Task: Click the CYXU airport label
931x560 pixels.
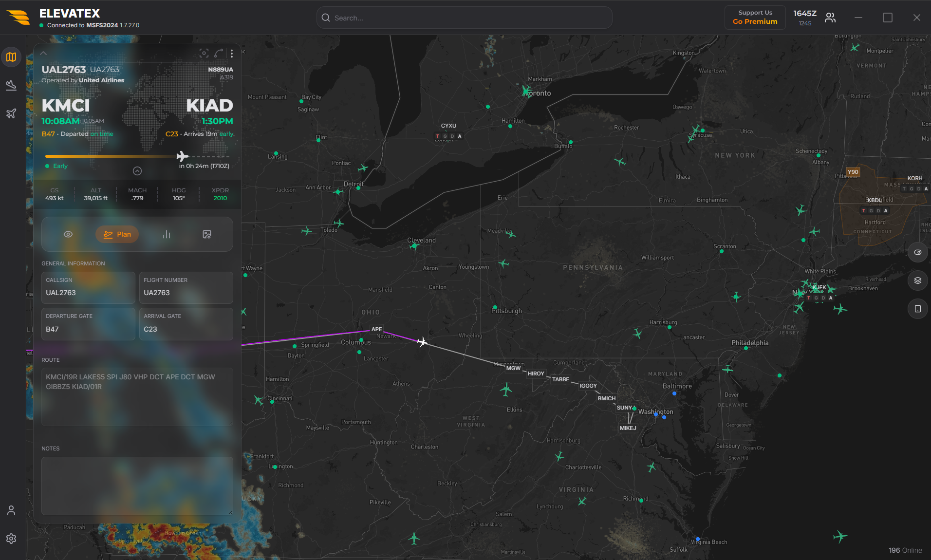Action: [x=448, y=126]
